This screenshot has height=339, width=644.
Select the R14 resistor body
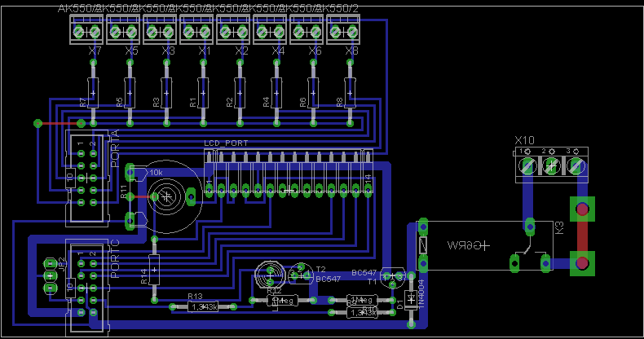coord(154,270)
